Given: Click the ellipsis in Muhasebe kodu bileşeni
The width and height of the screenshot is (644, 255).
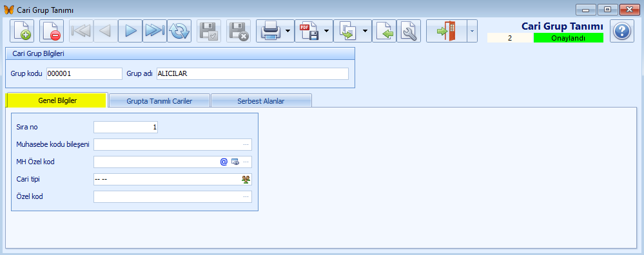Looking at the screenshot, I should click(246, 145).
